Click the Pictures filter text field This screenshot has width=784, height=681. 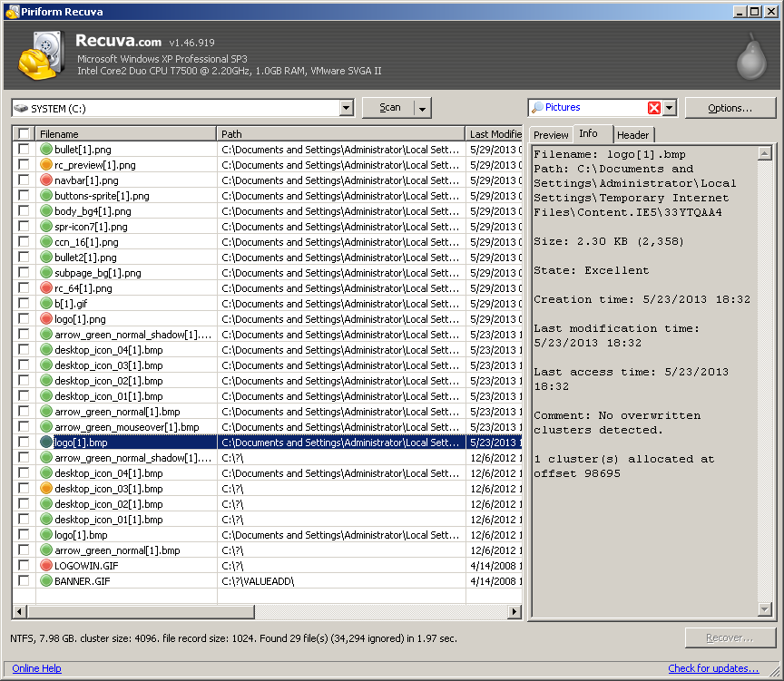coord(595,107)
